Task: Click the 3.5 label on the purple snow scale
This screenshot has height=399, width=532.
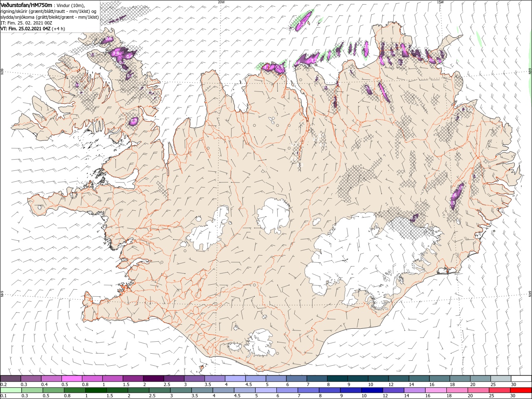Action: [x=207, y=384]
